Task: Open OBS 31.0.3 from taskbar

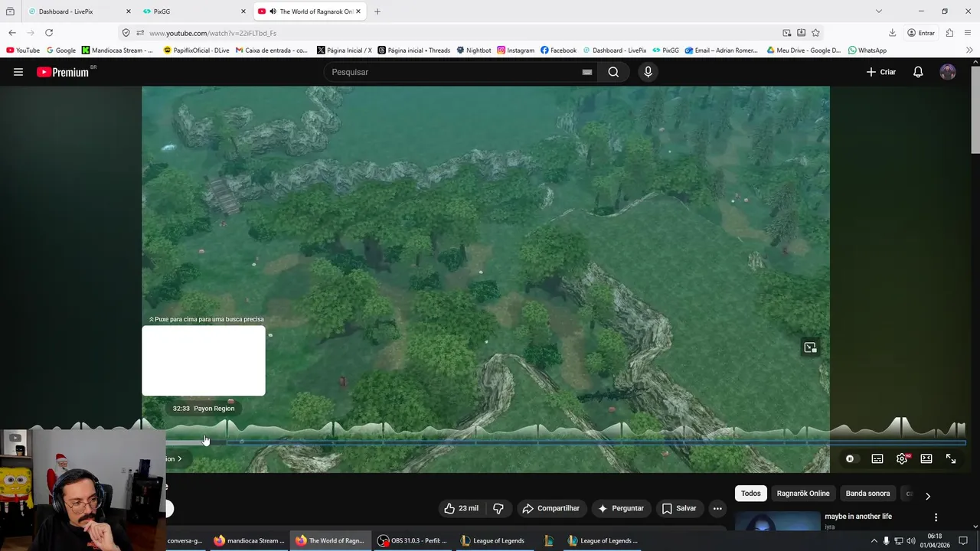Action: click(x=412, y=540)
